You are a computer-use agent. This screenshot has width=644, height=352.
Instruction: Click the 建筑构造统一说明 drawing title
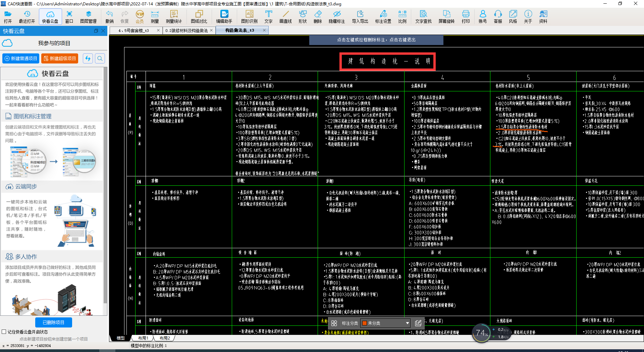click(x=389, y=61)
